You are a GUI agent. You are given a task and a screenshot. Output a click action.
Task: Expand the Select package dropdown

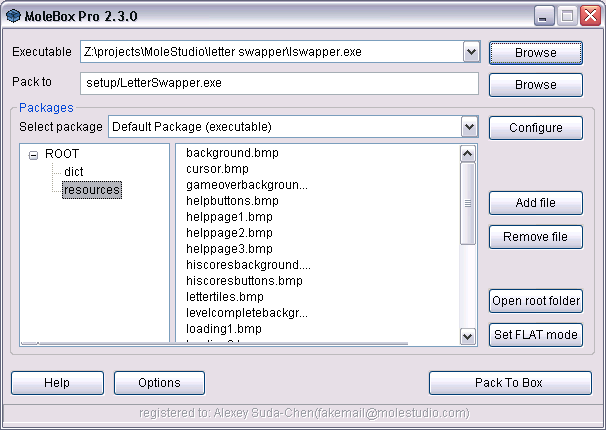(469, 127)
